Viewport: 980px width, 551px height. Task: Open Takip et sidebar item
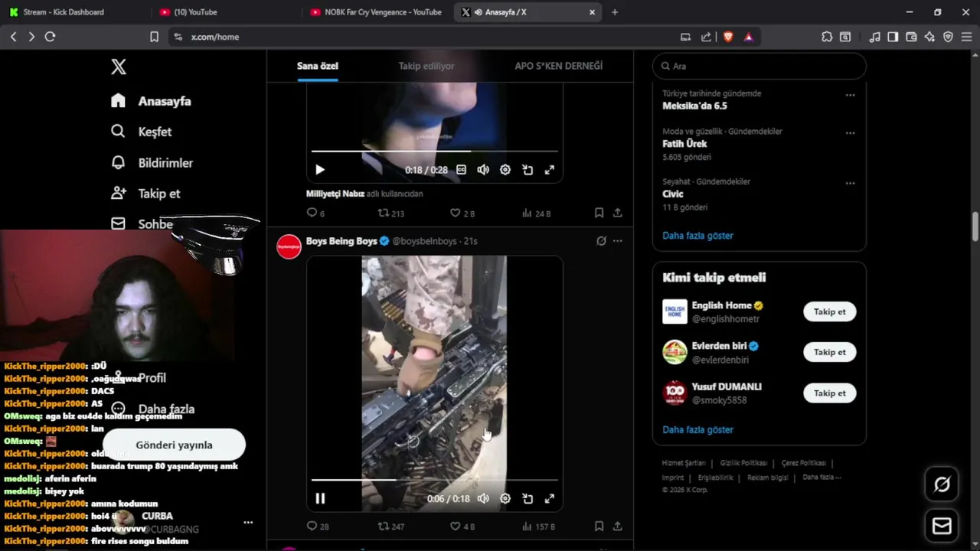click(x=145, y=194)
